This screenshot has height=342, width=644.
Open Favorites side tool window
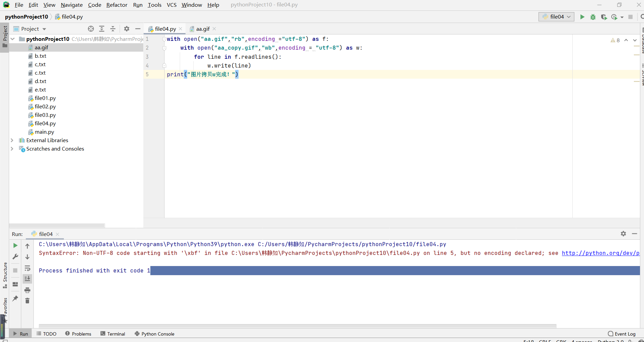click(5, 310)
